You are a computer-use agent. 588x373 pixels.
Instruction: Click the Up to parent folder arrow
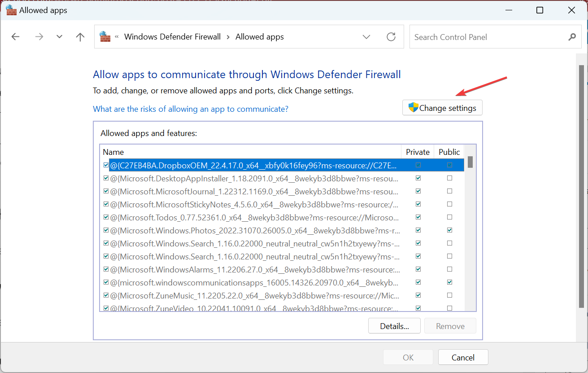(80, 37)
